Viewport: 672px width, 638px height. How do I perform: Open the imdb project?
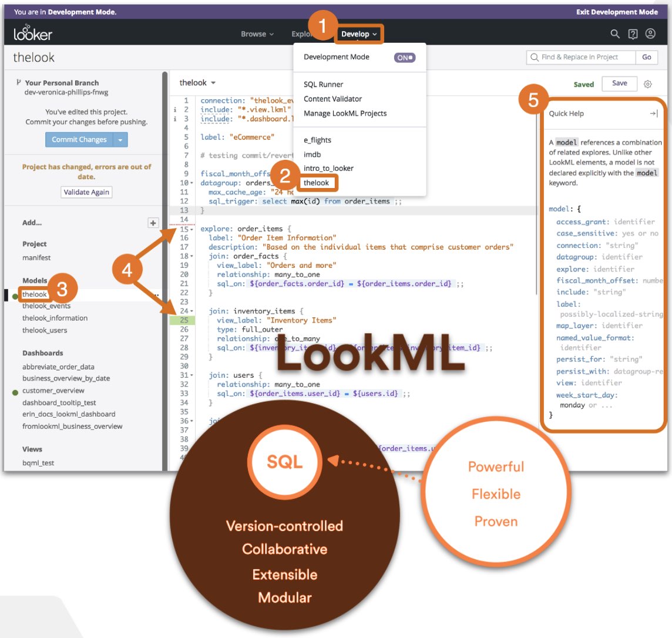tap(312, 155)
